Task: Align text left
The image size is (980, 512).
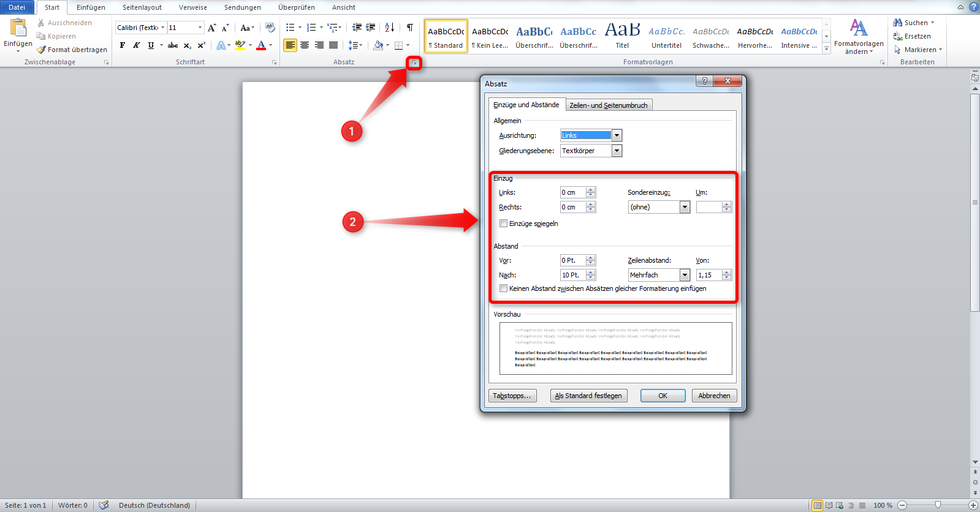Action: [x=290, y=45]
